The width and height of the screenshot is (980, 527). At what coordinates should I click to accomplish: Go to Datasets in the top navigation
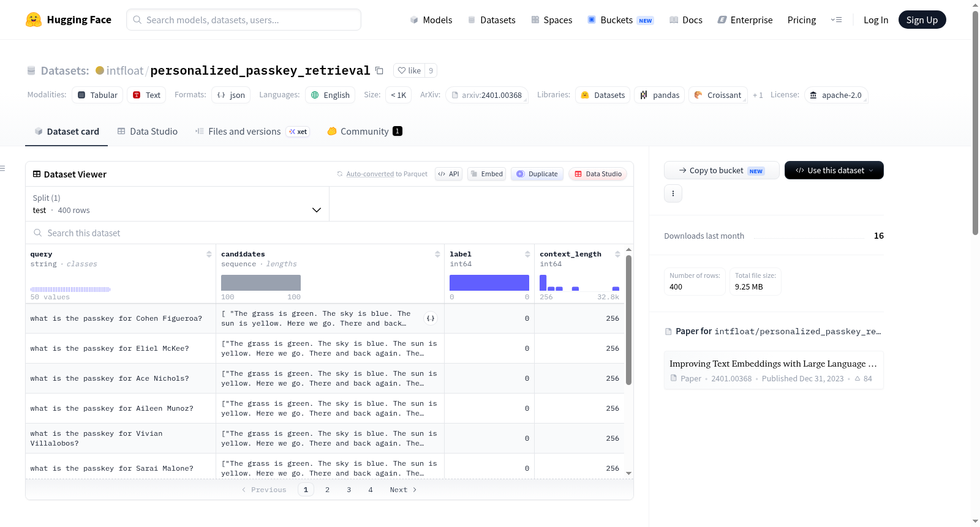491,20
